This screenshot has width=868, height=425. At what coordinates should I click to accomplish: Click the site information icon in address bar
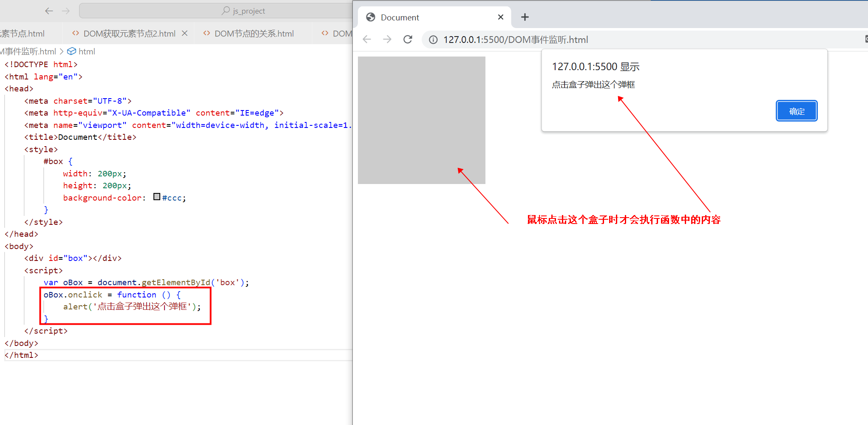[433, 40]
